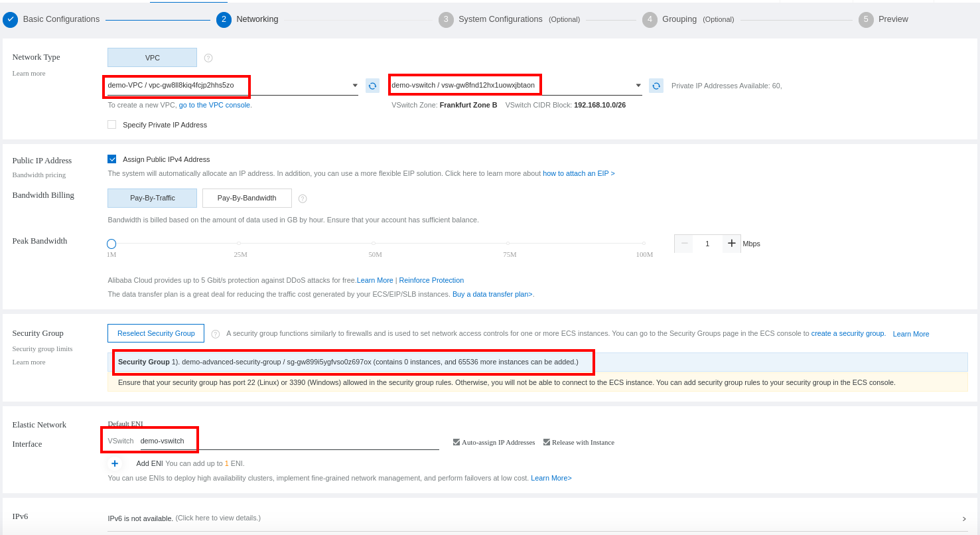
Task: Open the demo-VPC dropdown
Action: pos(233,86)
